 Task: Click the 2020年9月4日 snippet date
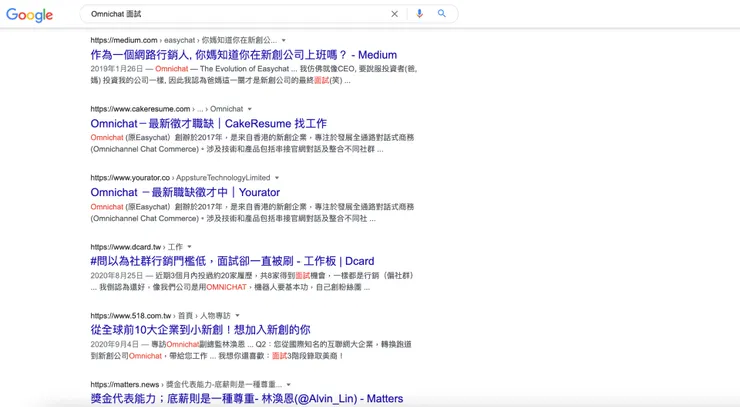coord(115,345)
